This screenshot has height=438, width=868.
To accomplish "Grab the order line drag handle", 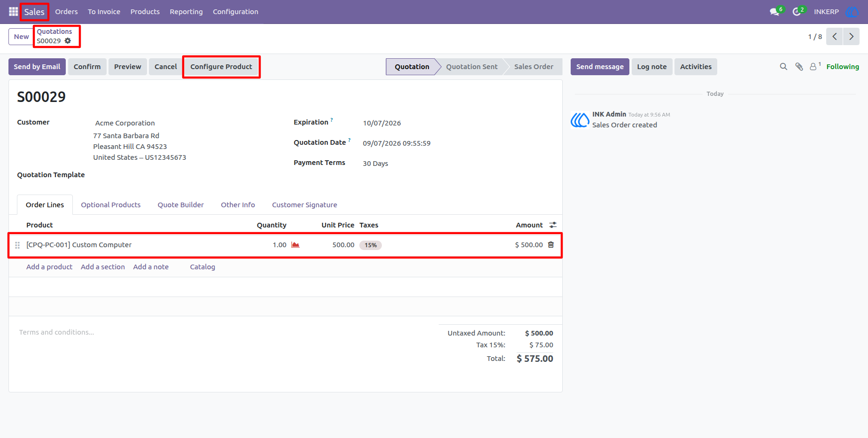I will 17,245.
